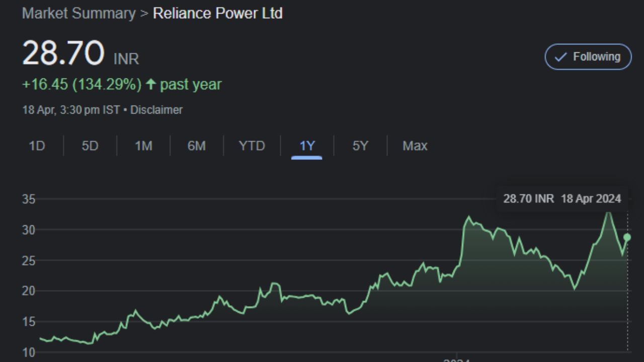
Task: Click the +16.45 (134.29%) past year change
Action: click(x=122, y=84)
